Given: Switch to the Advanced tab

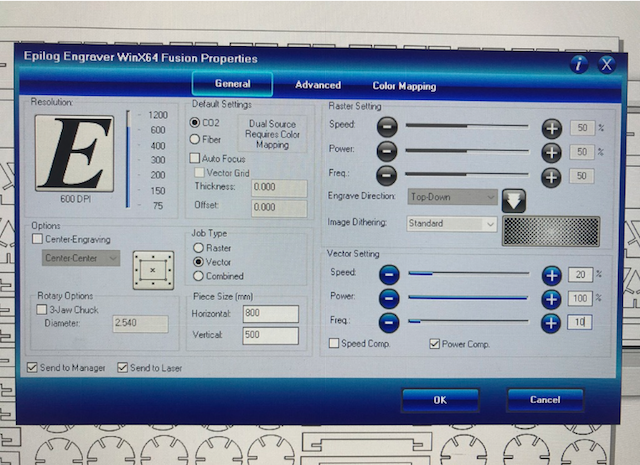Looking at the screenshot, I should (318, 85).
